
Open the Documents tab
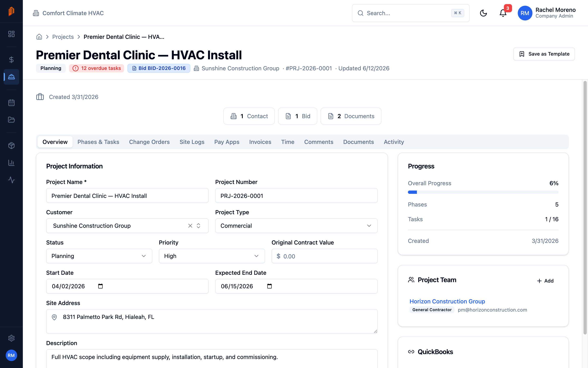point(358,142)
